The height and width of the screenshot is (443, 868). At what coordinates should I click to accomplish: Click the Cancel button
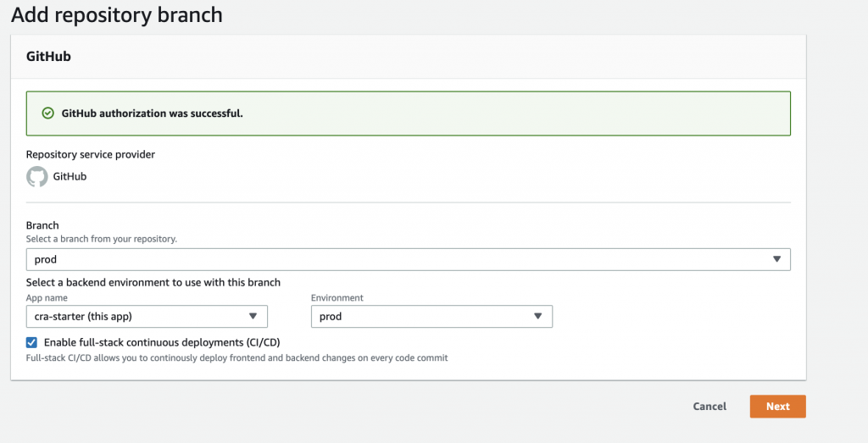(x=709, y=407)
